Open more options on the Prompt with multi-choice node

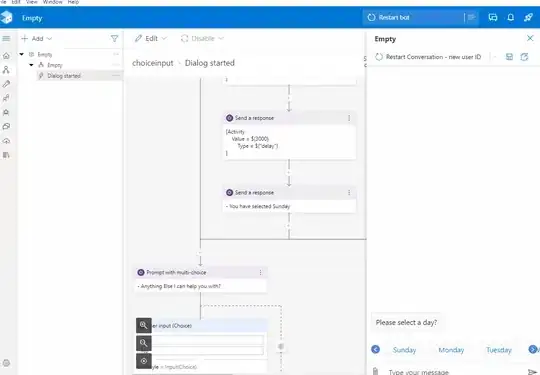click(260, 272)
